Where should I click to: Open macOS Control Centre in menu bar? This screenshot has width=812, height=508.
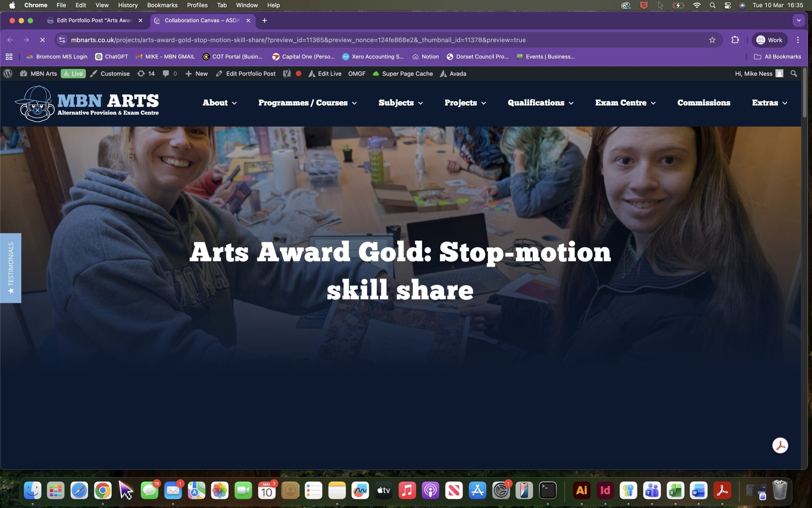click(727, 5)
